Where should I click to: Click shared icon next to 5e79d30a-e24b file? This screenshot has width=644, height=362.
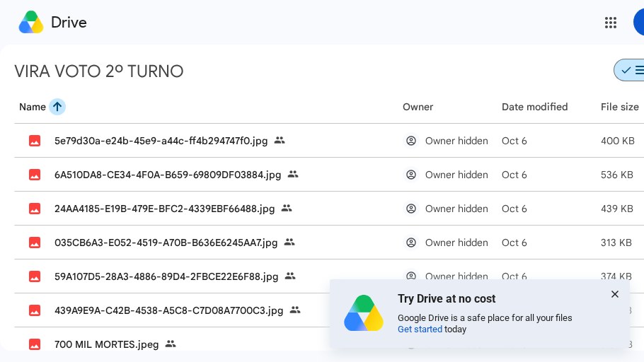tap(280, 141)
